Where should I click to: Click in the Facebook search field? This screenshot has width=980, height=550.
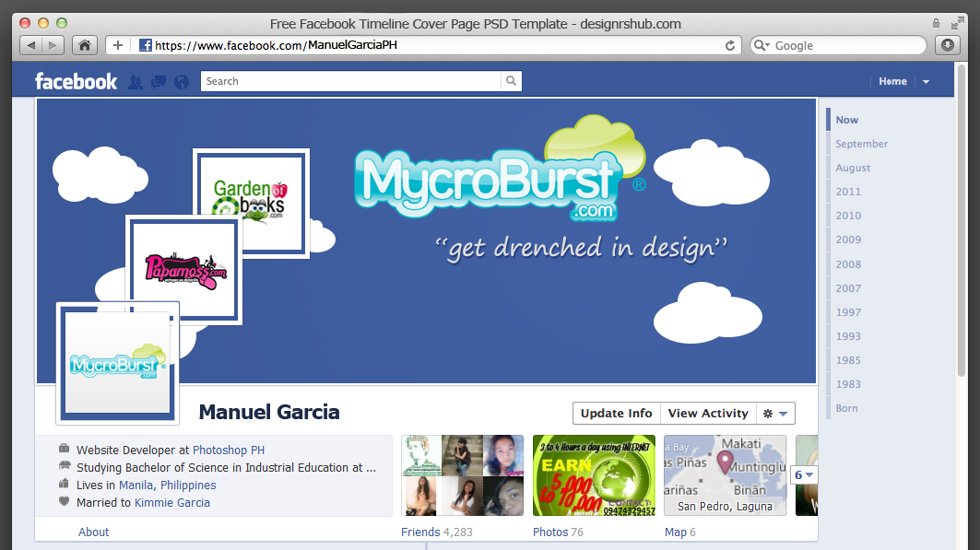tap(350, 81)
